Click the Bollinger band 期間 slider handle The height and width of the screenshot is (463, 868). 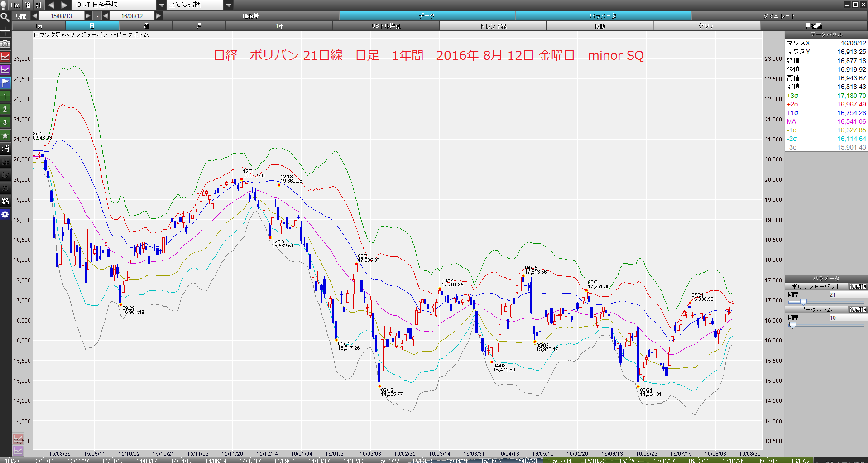pyautogui.click(x=803, y=302)
